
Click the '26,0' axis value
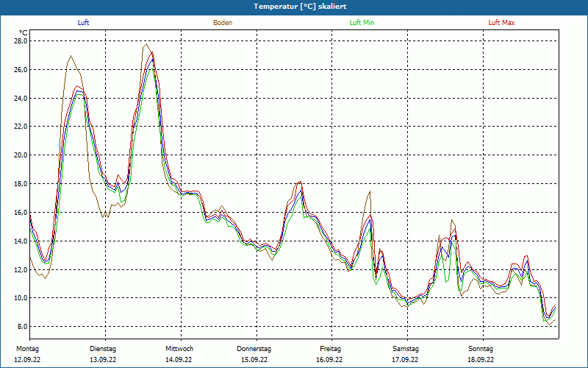pyautogui.click(x=21, y=69)
